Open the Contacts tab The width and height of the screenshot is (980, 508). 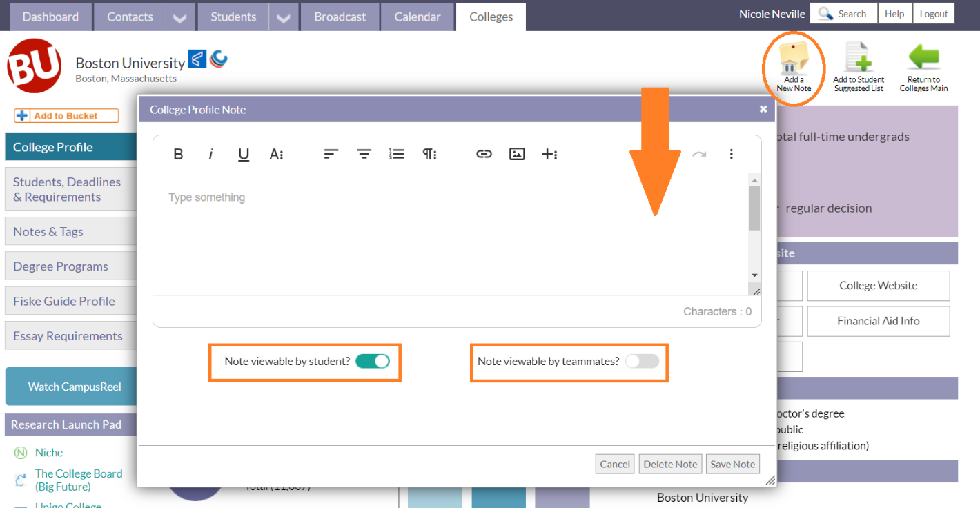pos(130,17)
